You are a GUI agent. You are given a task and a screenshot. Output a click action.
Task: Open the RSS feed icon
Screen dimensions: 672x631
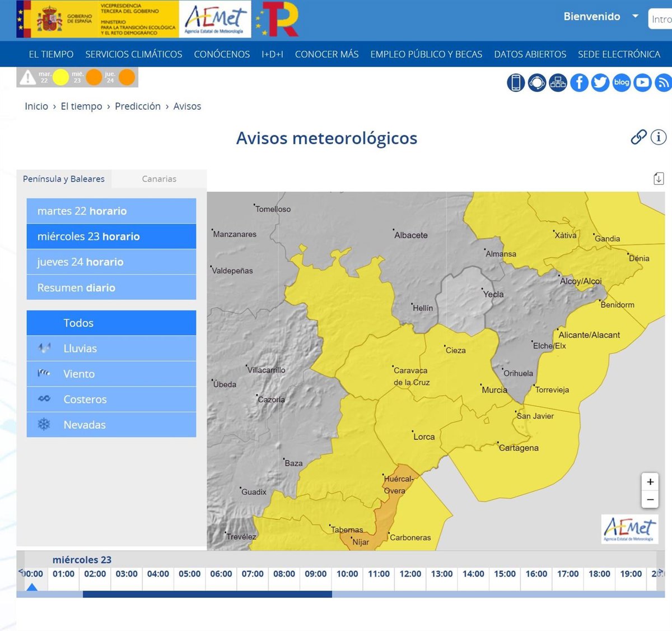664,82
